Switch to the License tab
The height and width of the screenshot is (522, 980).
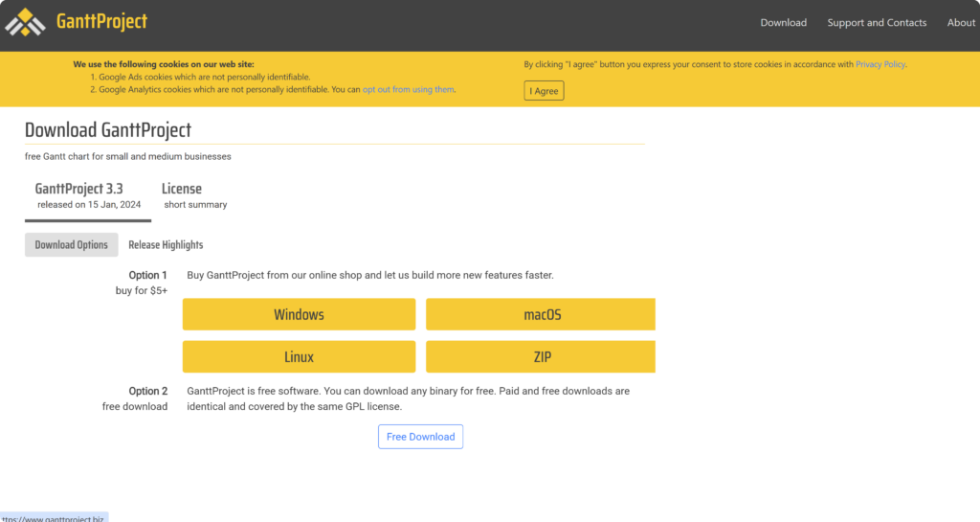point(194,195)
